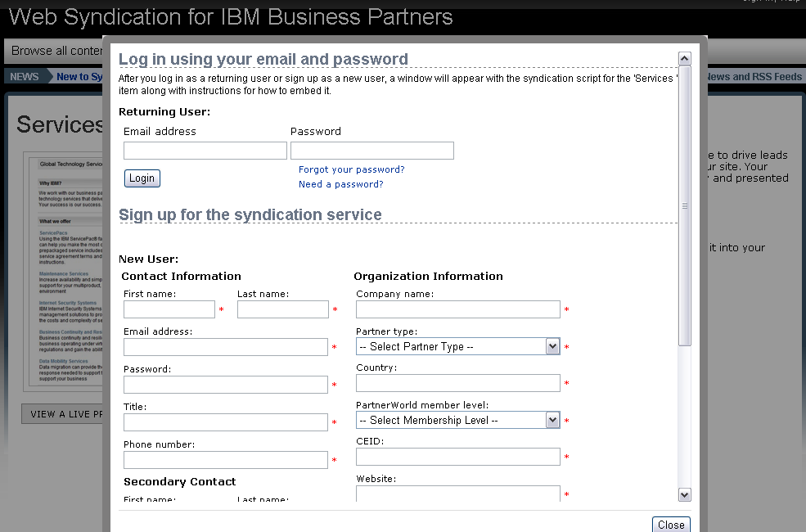Open the Forgot your password link

[x=352, y=169]
